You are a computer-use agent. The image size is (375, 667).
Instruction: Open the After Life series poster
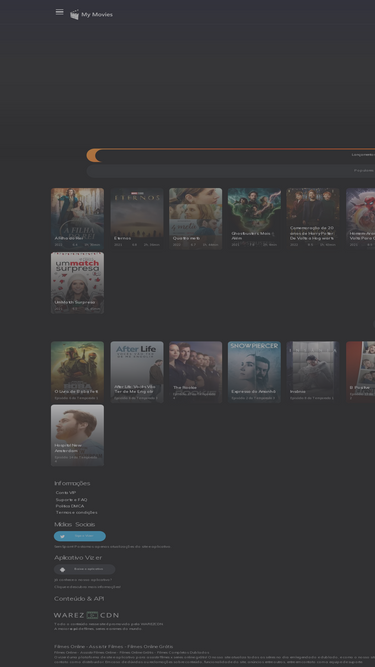(x=137, y=372)
